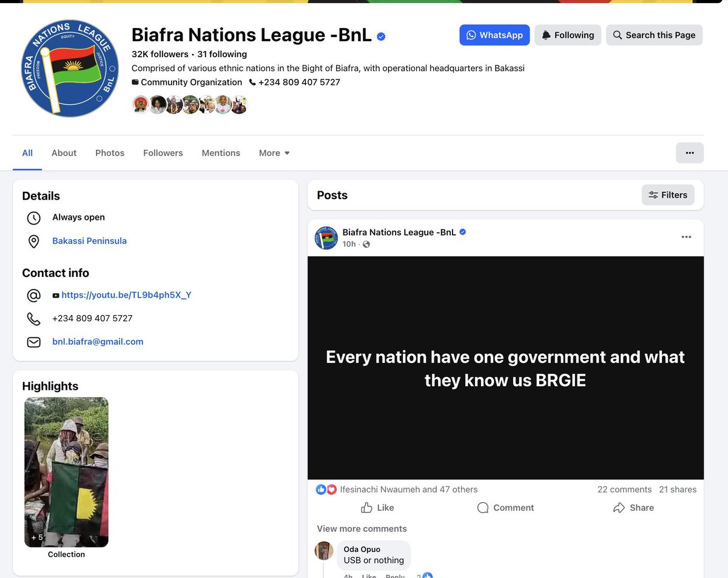Screen dimensions: 728x578
Task: Click the envelope icon in Contact info
Action: point(34,342)
